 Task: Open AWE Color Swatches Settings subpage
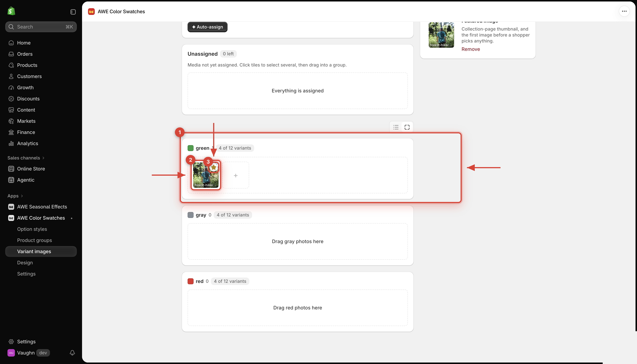pyautogui.click(x=26, y=274)
